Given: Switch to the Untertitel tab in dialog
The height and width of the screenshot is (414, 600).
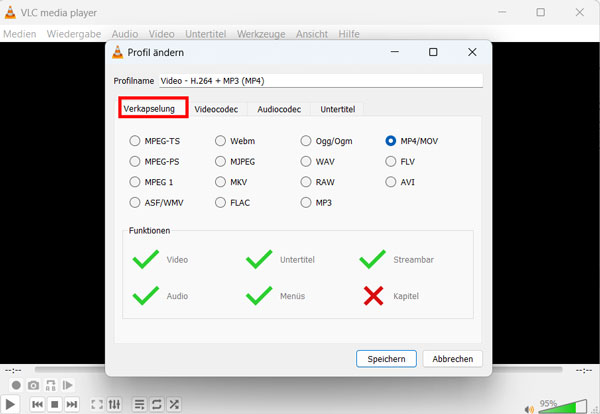Looking at the screenshot, I should 338,109.
